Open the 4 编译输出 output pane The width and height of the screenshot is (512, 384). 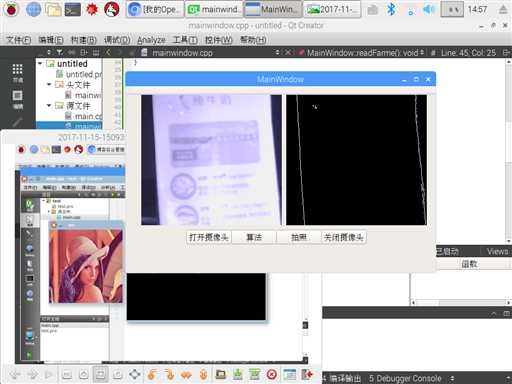(342, 378)
